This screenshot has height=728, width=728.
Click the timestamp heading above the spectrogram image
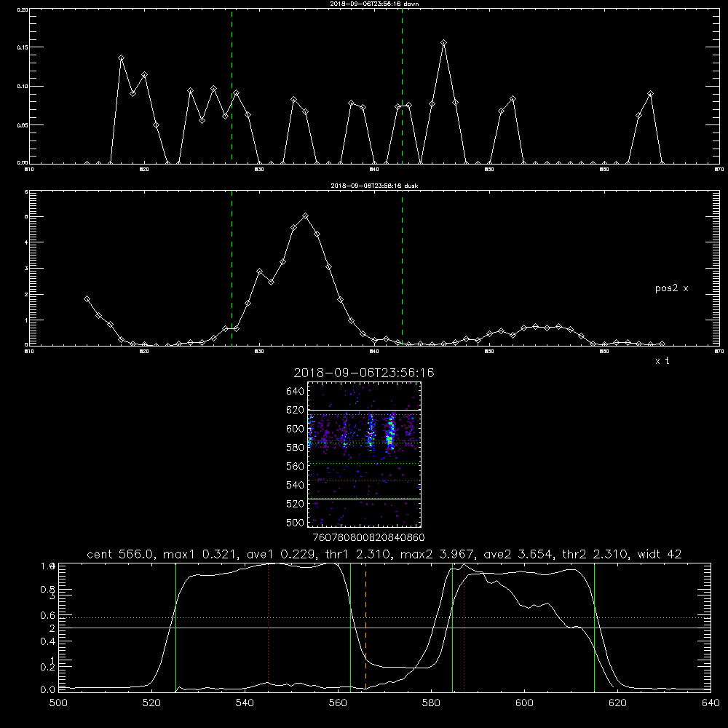(x=364, y=373)
